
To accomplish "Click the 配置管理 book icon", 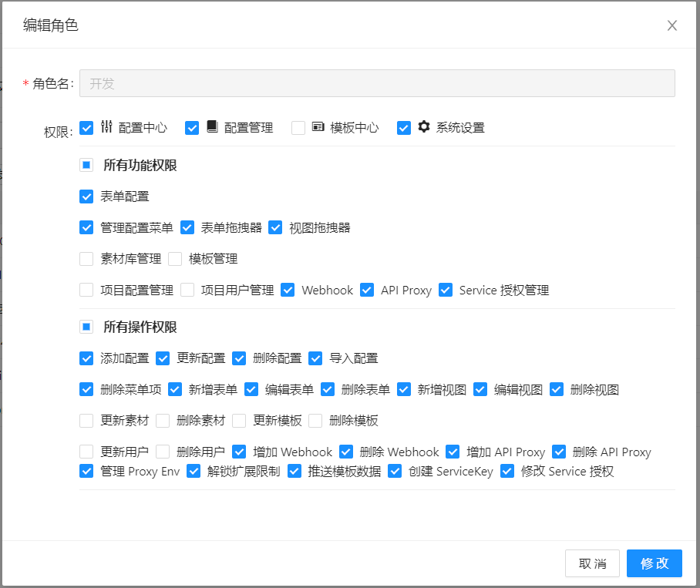I will tap(213, 127).
